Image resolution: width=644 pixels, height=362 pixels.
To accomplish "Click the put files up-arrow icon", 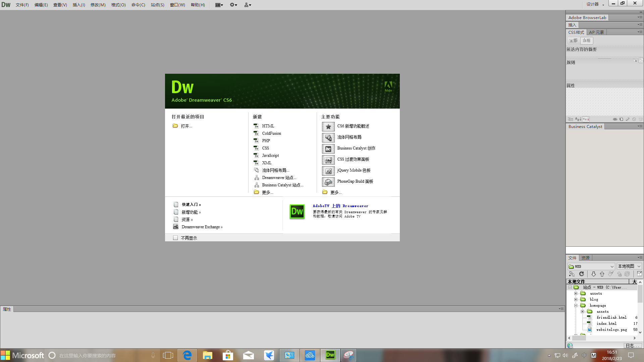I will click(602, 274).
